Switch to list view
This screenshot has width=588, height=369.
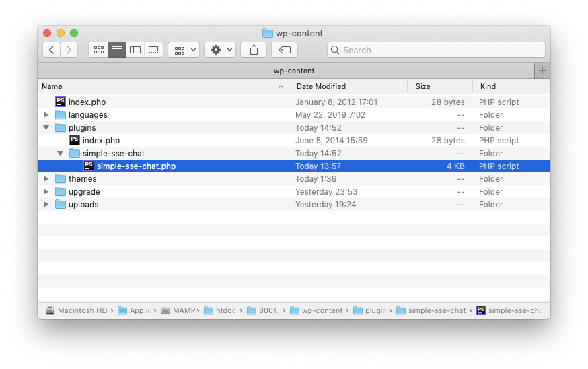(117, 50)
